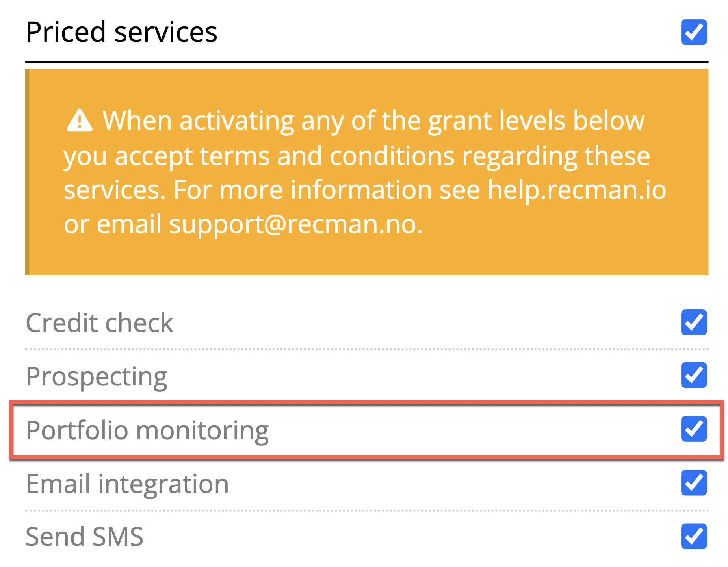728x567 pixels.
Task: Toggle the Portfolio monitoring checkbox
Action: click(x=694, y=429)
